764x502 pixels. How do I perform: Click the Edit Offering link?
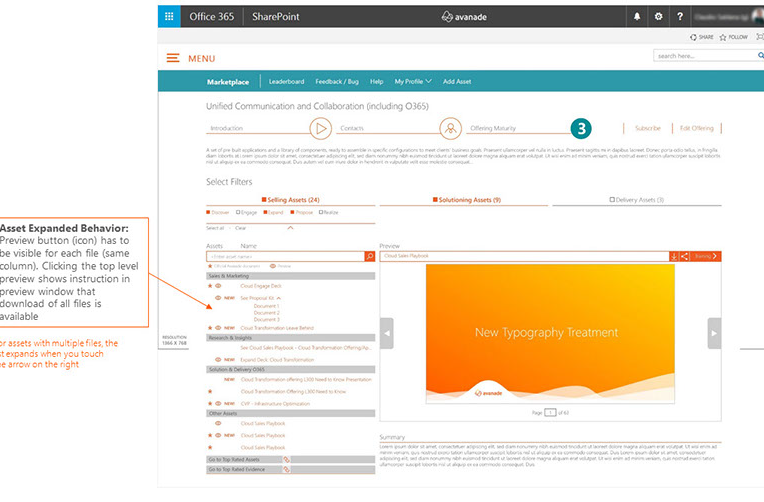click(x=697, y=128)
